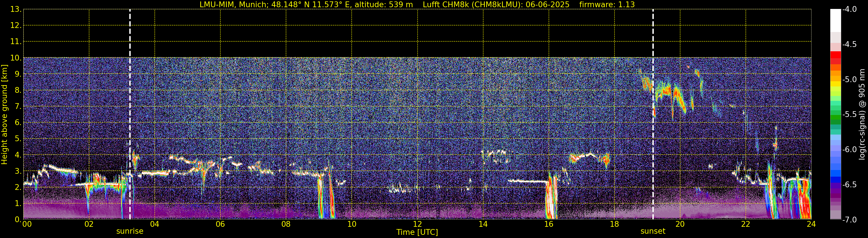The image size is (868, 238).
Task: Click the '-4.0' colorbar value
Action: click(850, 10)
